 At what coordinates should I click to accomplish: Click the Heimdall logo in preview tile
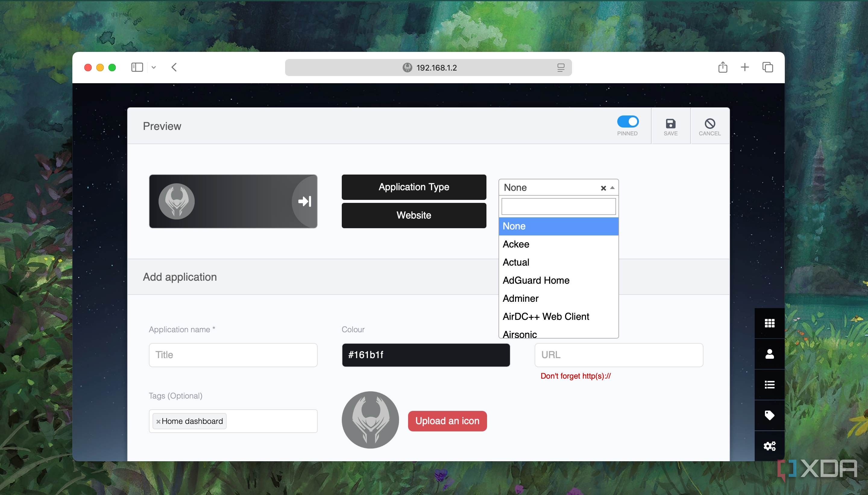[x=176, y=201]
